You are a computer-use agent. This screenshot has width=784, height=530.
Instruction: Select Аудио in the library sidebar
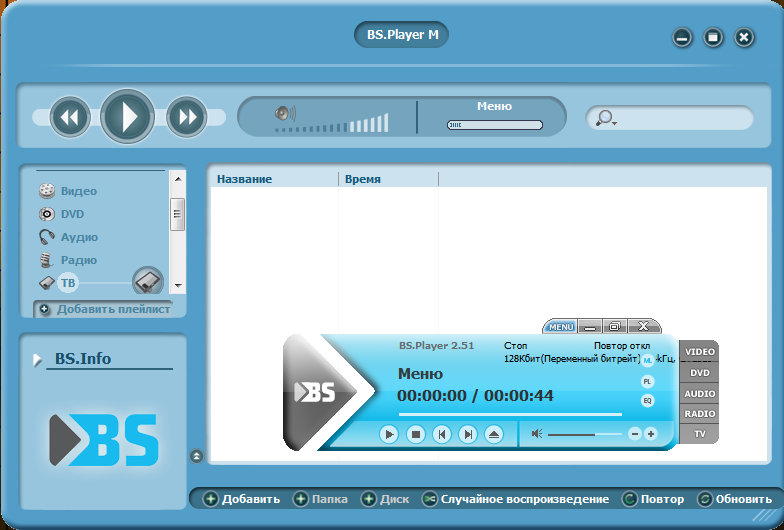click(79, 237)
